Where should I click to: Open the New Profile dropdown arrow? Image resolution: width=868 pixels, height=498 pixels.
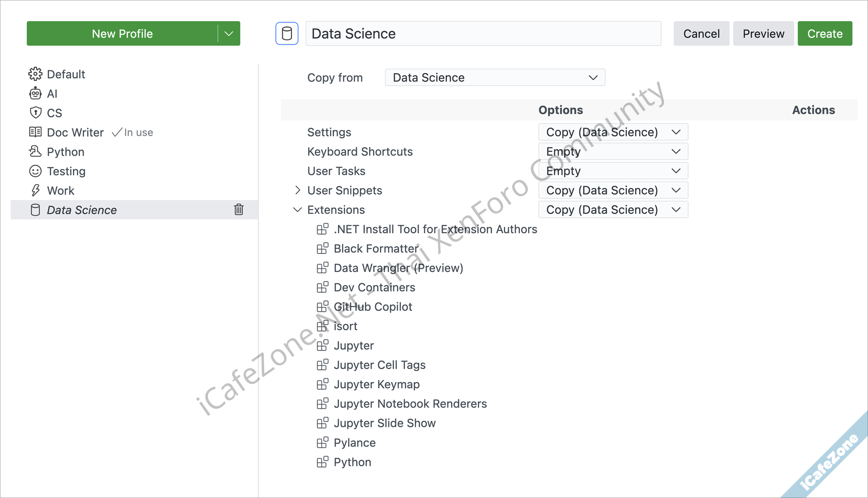[229, 33]
